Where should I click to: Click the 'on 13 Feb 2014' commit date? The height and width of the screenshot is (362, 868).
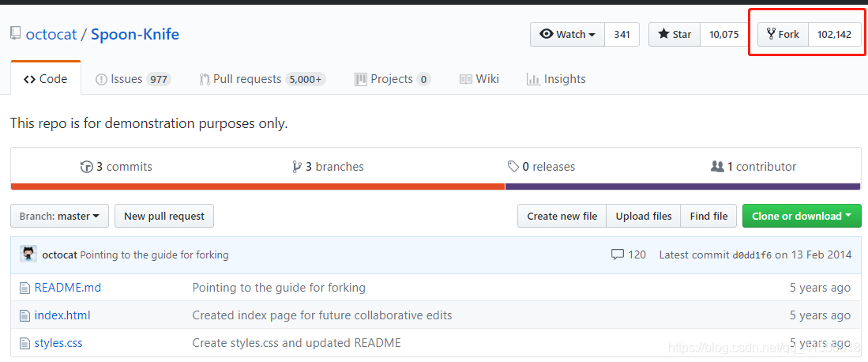point(814,255)
